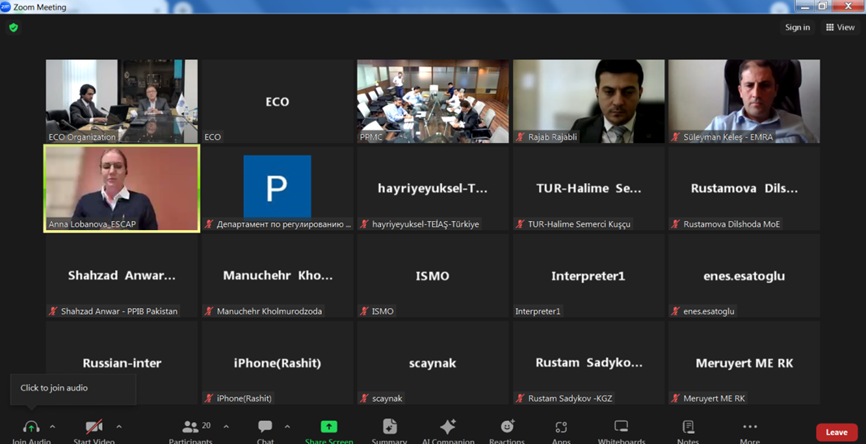This screenshot has height=444, width=866.
Task: Select Anna Lobanova_ESCAP video tile
Action: [x=121, y=188]
